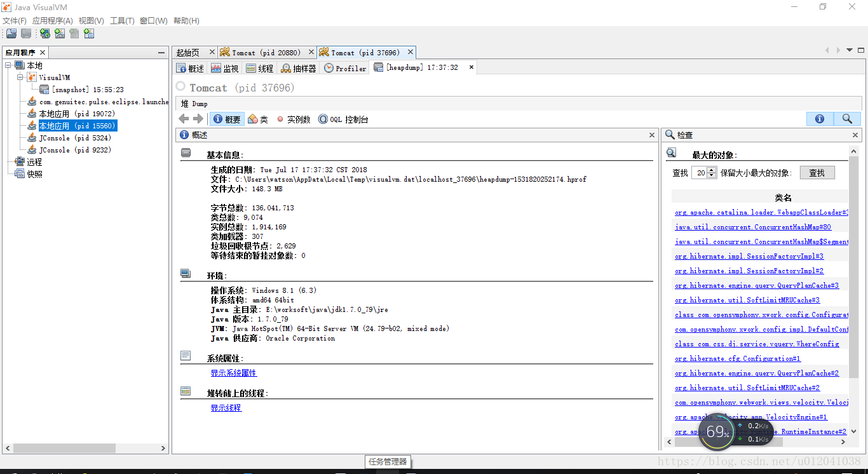Close the Tomcat (pid 37696) tab

click(x=410, y=52)
